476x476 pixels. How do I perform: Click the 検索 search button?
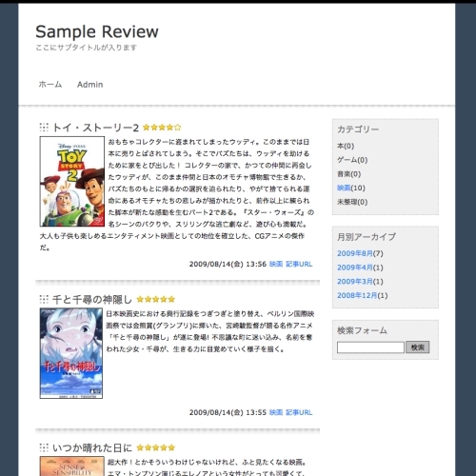[x=418, y=347]
